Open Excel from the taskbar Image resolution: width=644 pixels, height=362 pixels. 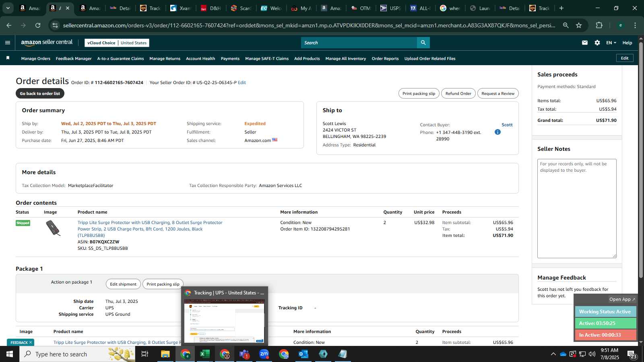click(204, 354)
